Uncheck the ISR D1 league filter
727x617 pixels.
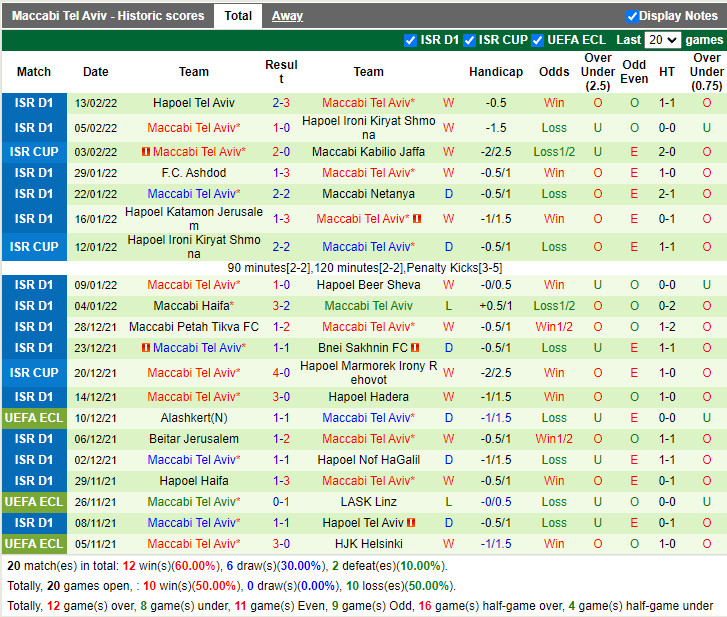tap(410, 40)
